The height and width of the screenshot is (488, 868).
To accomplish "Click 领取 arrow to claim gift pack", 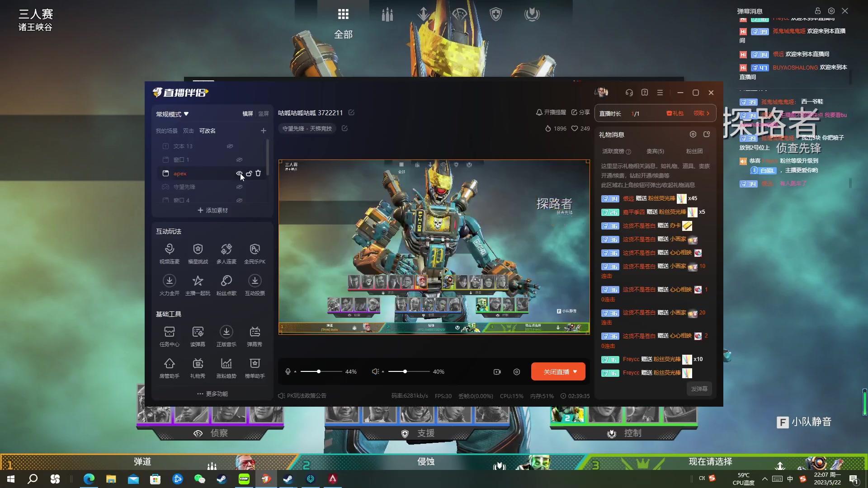I will (x=702, y=113).
